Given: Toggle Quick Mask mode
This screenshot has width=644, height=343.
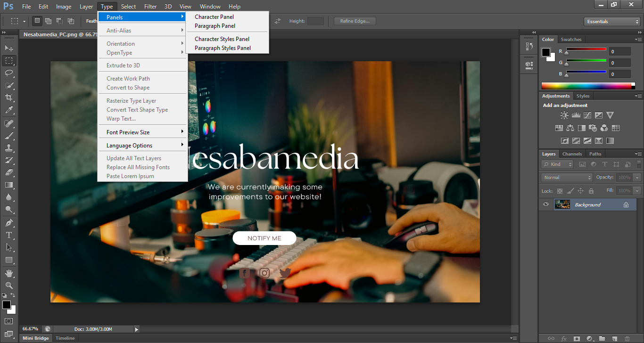Looking at the screenshot, I should tap(9, 321).
